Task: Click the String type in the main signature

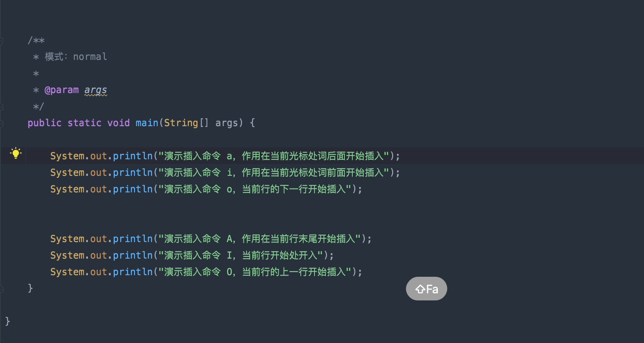Action: point(181,123)
